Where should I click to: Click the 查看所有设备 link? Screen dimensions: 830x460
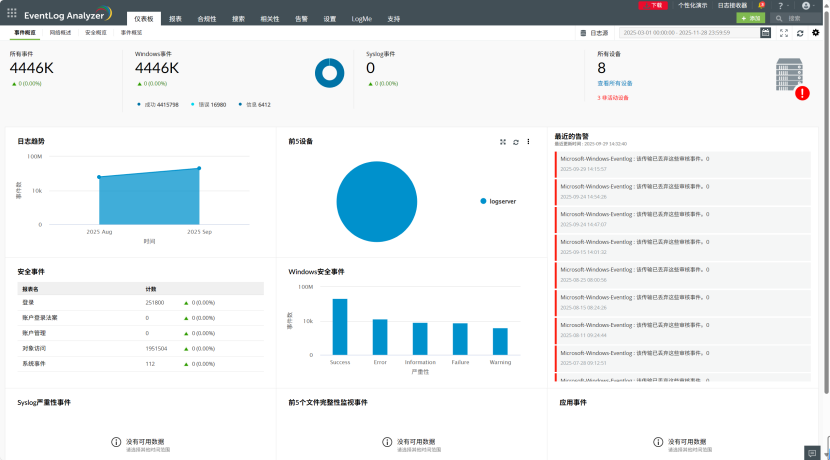point(614,83)
